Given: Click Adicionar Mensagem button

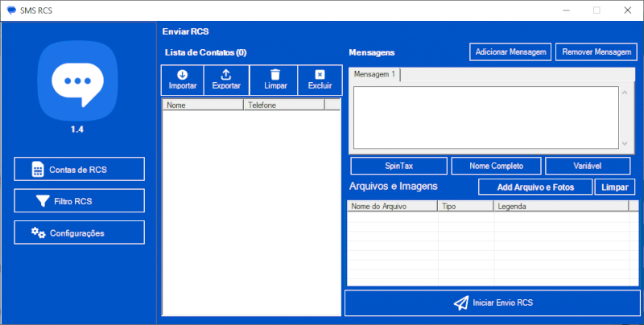Looking at the screenshot, I should click(x=510, y=51).
